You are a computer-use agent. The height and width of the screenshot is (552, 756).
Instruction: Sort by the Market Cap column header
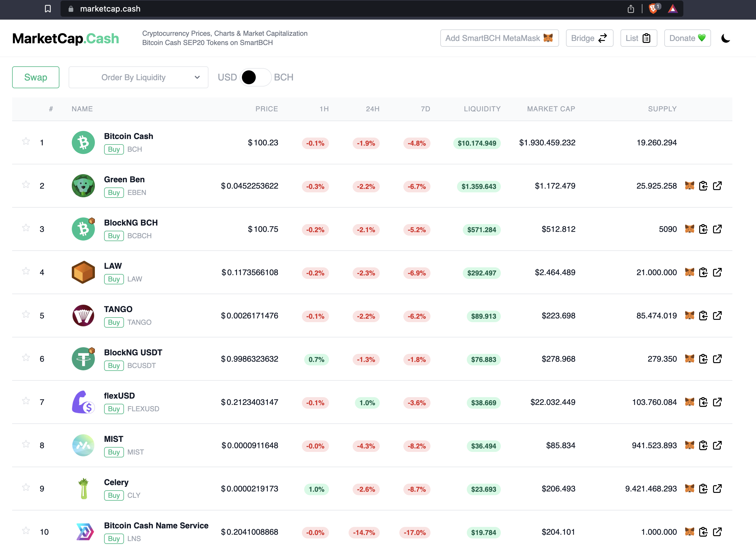tap(551, 109)
